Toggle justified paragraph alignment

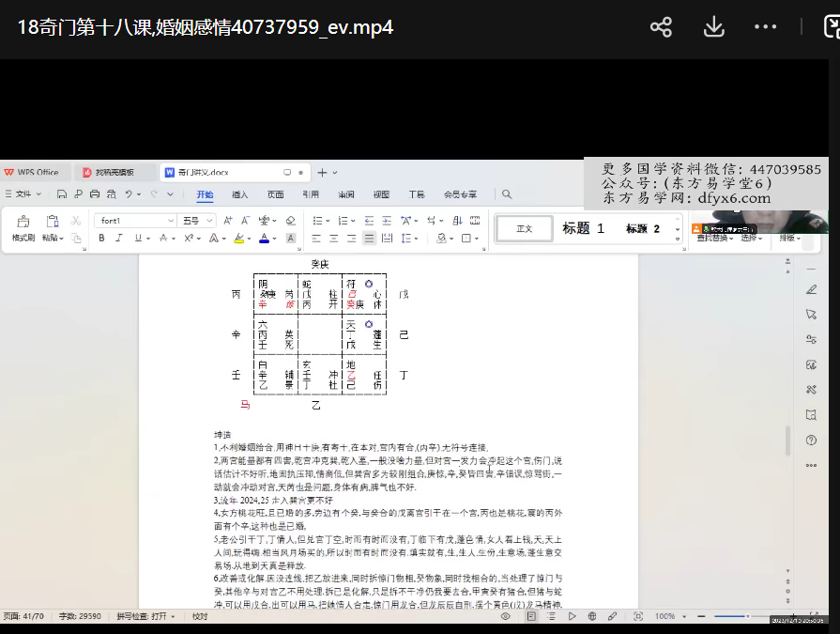[x=369, y=239]
